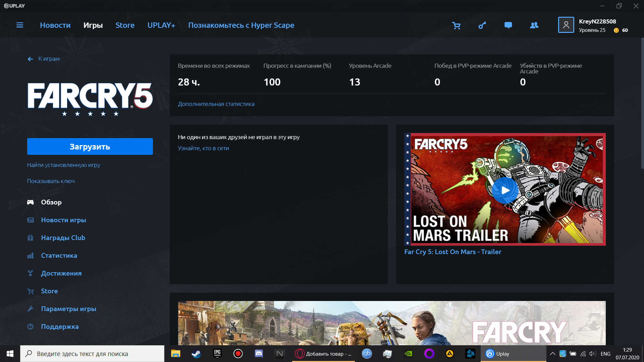Click the newspaper icon beside Новости игры
Image resolution: width=644 pixels, height=362 pixels.
(x=30, y=220)
